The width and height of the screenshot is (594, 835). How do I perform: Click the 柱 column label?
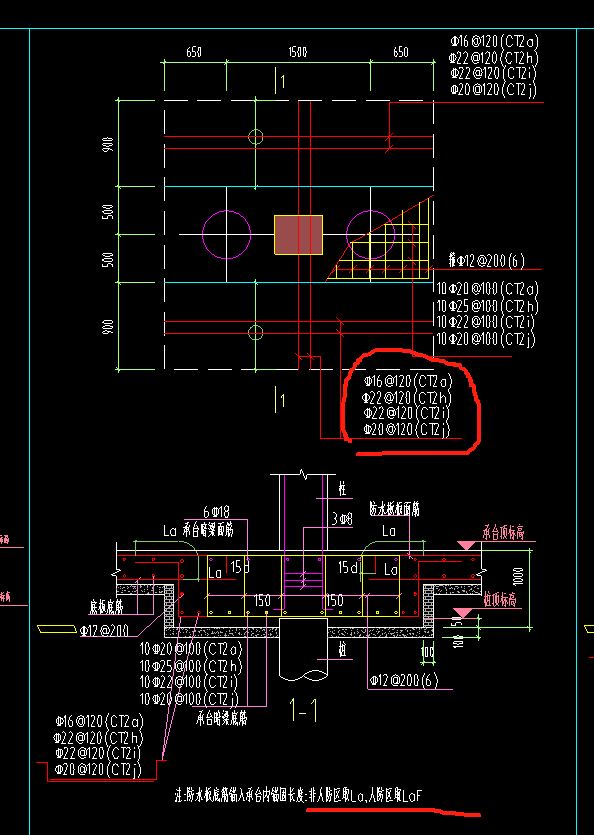pyautogui.click(x=343, y=489)
